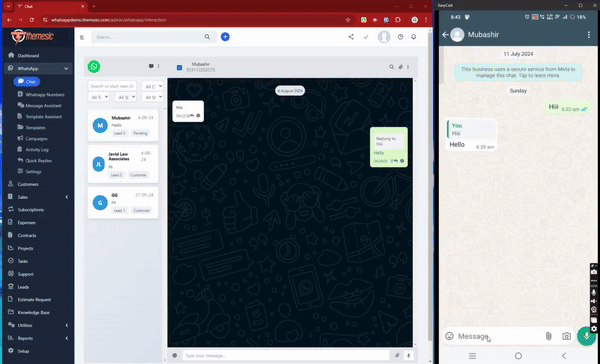Click the new chat bubble icon

click(x=151, y=66)
